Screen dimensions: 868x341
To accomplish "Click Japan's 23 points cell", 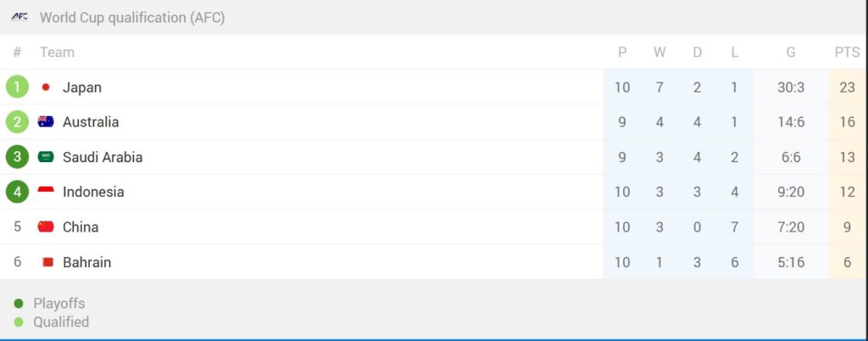I will 847,87.
